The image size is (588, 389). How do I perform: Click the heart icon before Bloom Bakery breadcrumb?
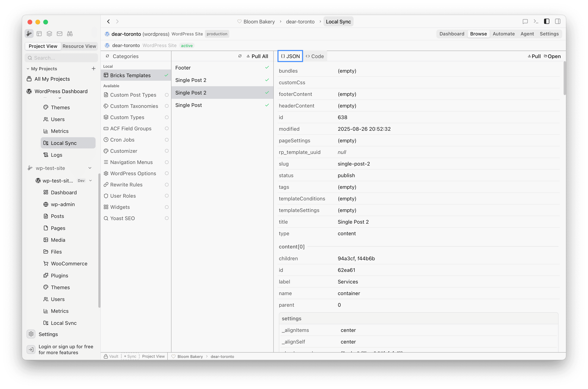click(x=239, y=22)
